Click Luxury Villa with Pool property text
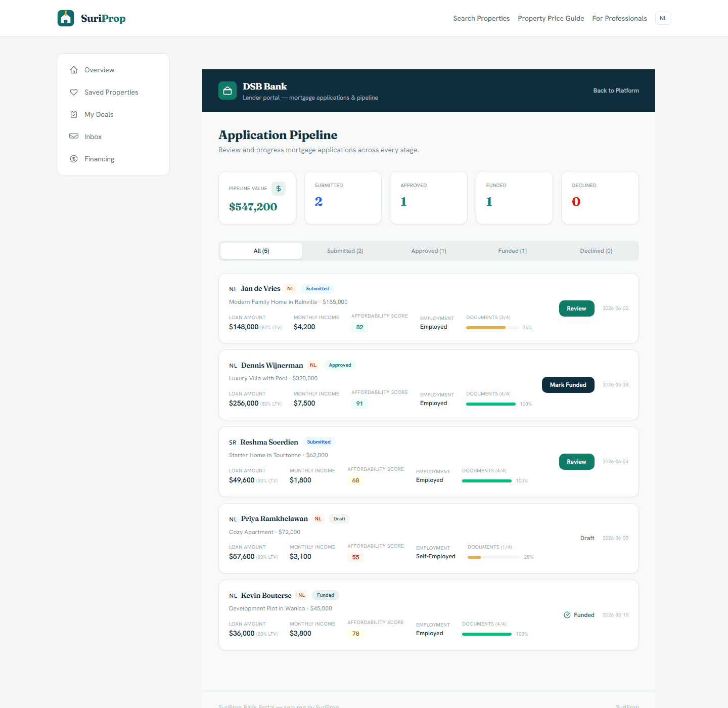This screenshot has height=708, width=728. point(258,378)
